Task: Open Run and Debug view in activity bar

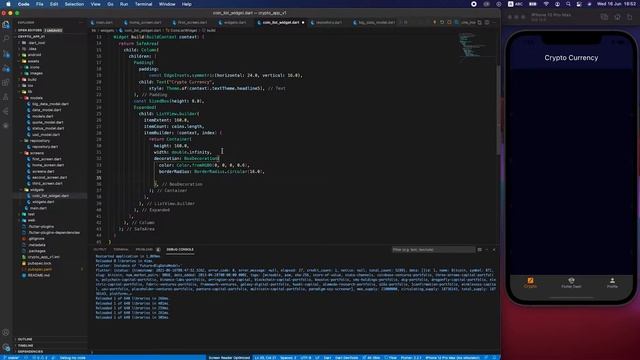Action: pos(6,68)
